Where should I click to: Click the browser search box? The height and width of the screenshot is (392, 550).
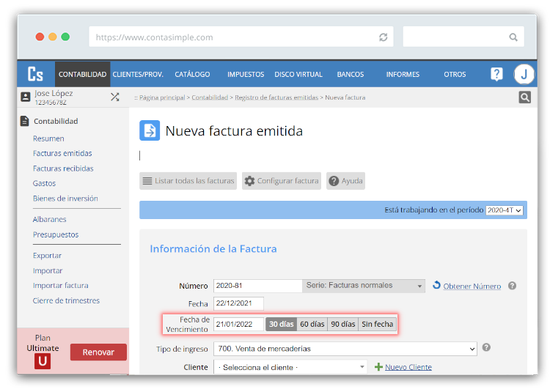click(x=463, y=37)
